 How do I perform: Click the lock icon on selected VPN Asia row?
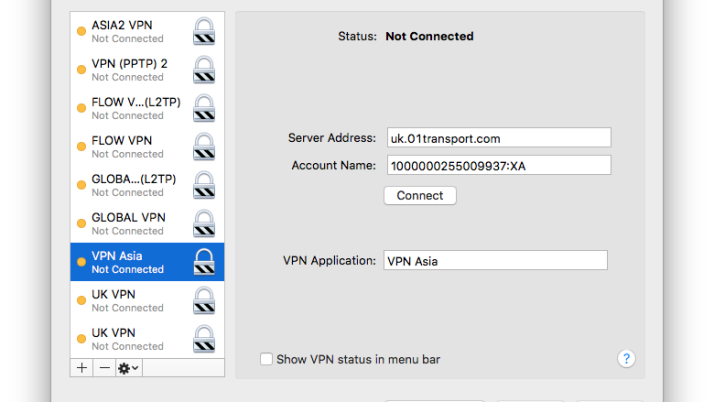pos(204,262)
